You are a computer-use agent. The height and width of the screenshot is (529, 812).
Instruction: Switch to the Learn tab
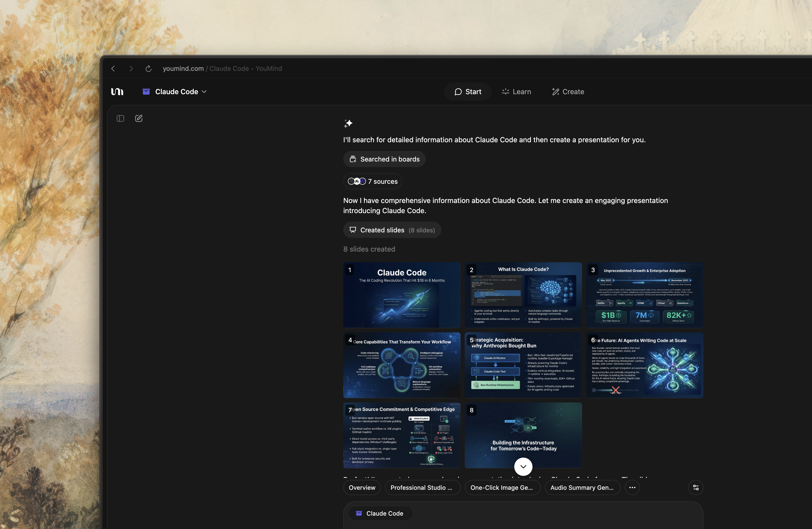[516, 91]
